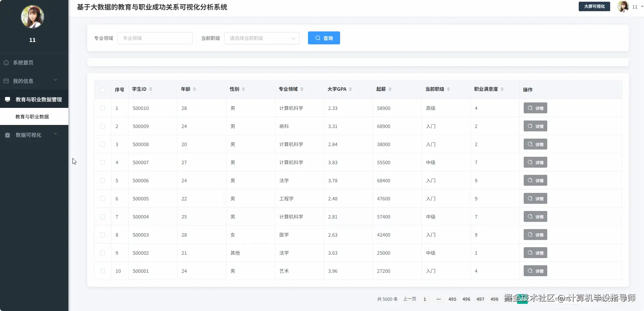Jump to page 496 in pagination
The image size is (644, 311).
click(x=466, y=299)
